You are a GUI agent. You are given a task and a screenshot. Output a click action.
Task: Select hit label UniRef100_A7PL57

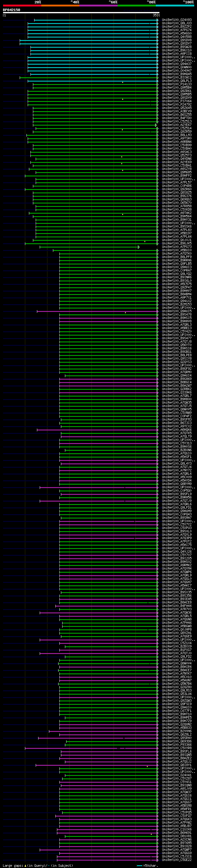click(x=177, y=182)
